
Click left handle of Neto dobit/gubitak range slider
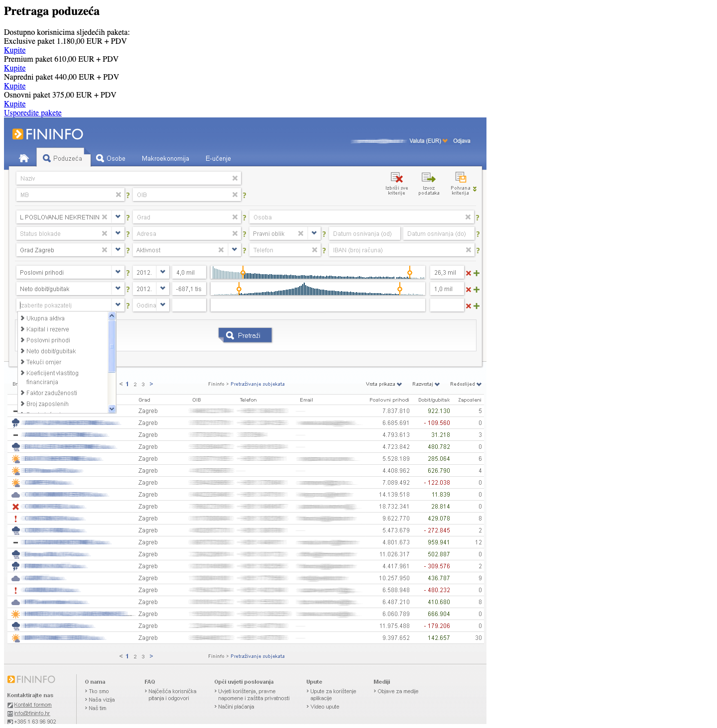(x=239, y=289)
